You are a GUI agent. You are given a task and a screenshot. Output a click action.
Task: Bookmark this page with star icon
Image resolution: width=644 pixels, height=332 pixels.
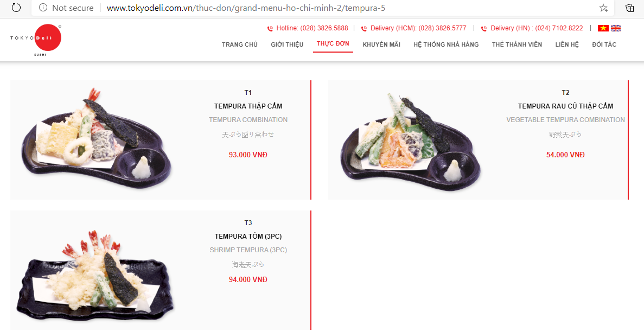(603, 8)
